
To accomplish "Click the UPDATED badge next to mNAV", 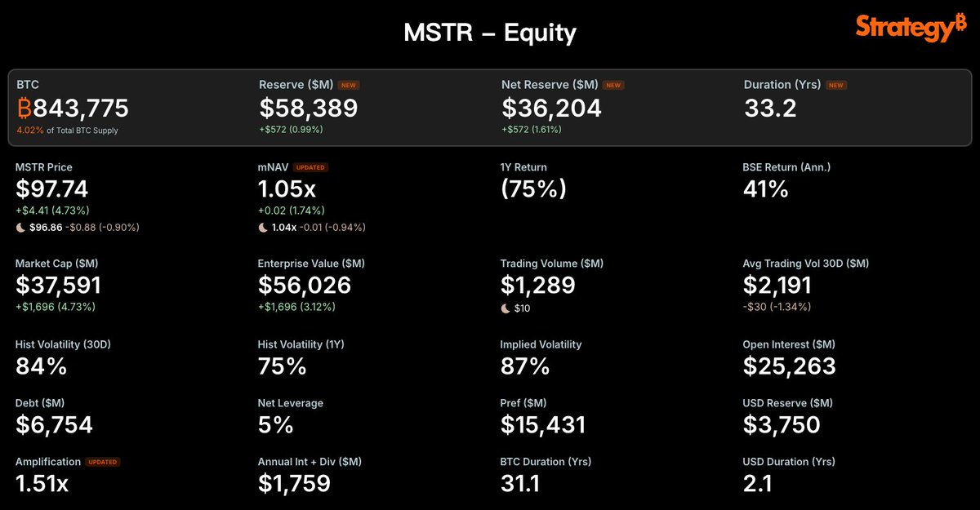I will click(310, 167).
